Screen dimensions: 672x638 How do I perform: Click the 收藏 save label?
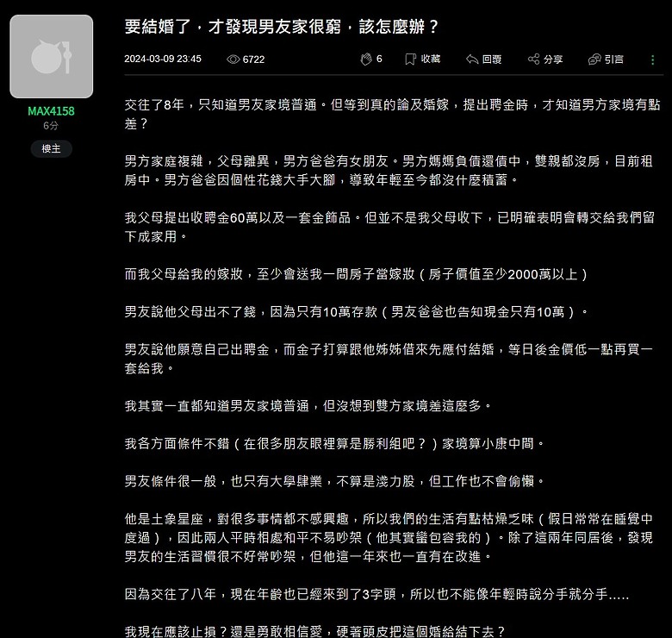tap(430, 59)
